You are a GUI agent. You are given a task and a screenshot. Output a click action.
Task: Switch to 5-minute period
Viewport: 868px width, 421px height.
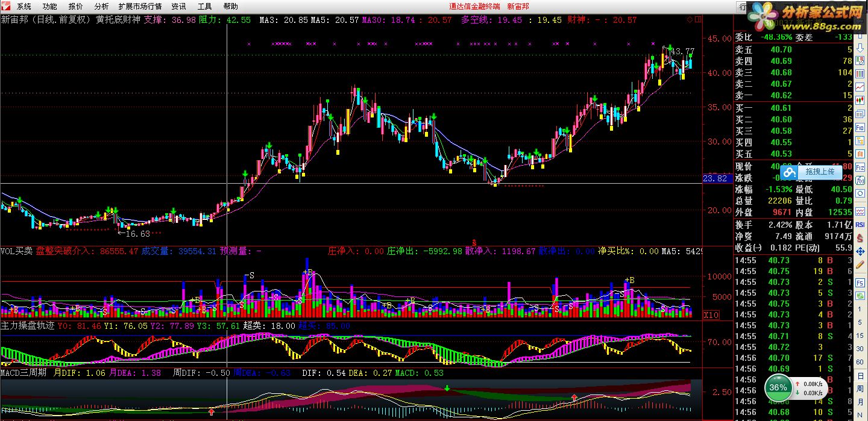click(860, 322)
